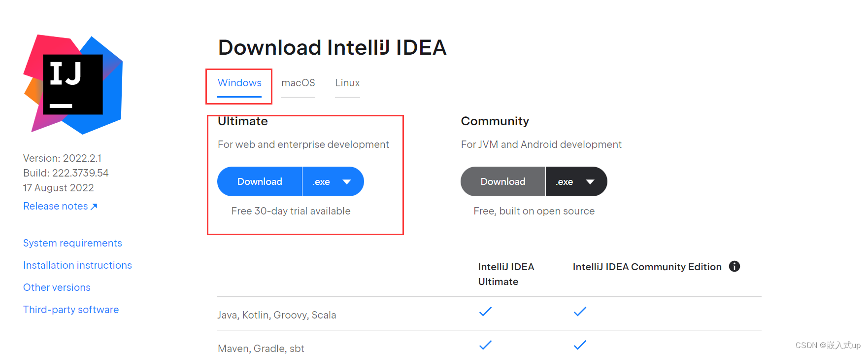Open the Ultimate .exe format dropdown
Viewport: 868px width, 354px height.
(x=333, y=181)
